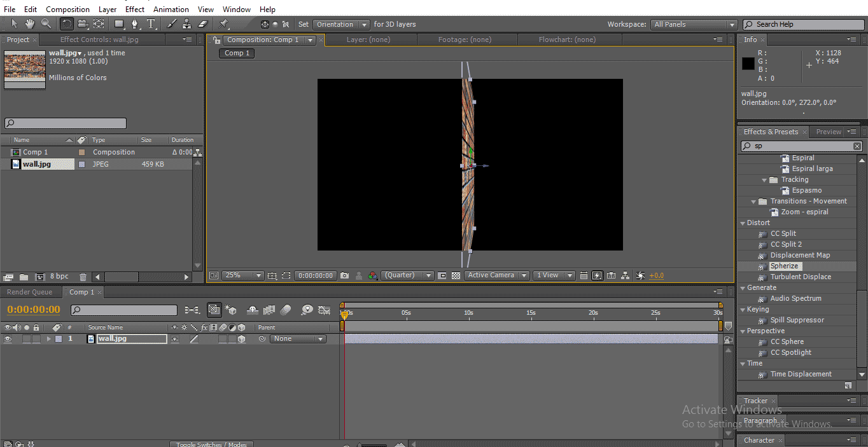
Task: Choose the Horizontal Type tool
Action: click(151, 24)
